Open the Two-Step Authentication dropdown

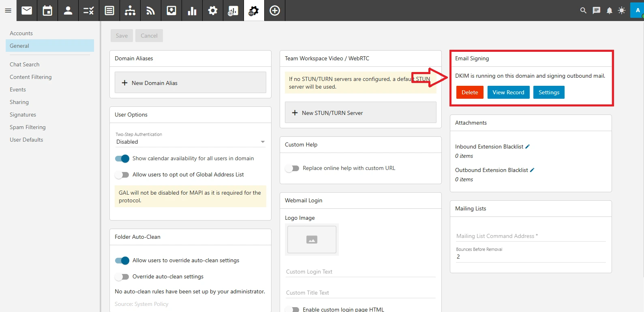[190, 142]
